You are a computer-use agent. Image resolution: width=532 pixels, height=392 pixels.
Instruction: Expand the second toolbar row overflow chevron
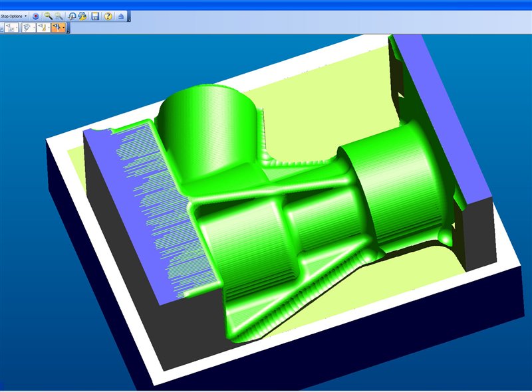point(70,31)
